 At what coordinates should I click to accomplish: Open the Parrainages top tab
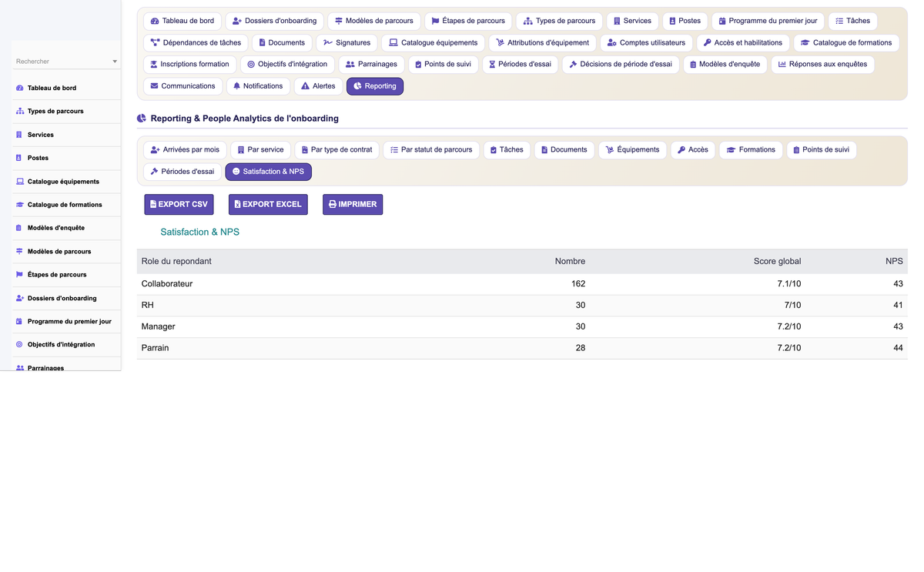point(372,64)
